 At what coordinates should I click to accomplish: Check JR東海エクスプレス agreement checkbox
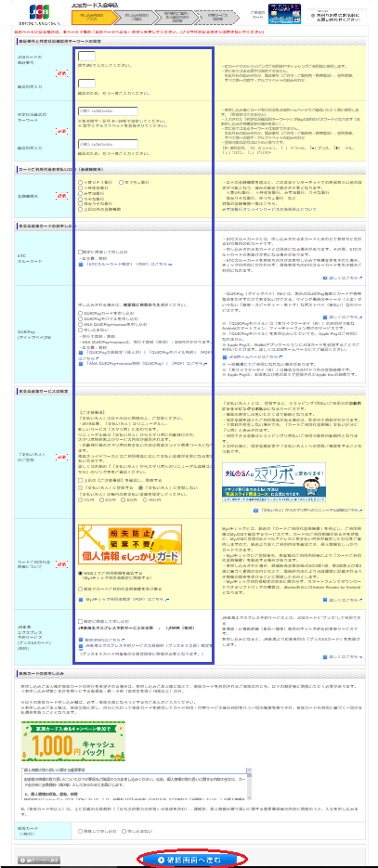pos(80,621)
